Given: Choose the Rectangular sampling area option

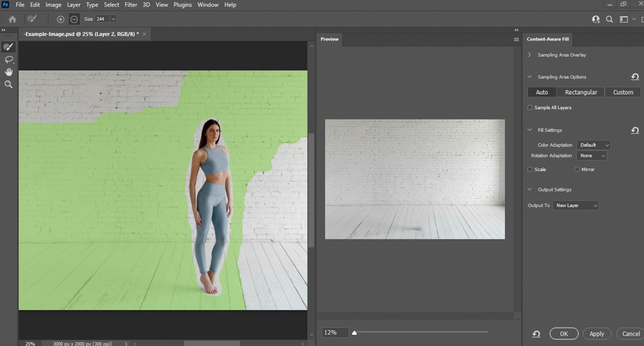Looking at the screenshot, I should click(581, 92).
